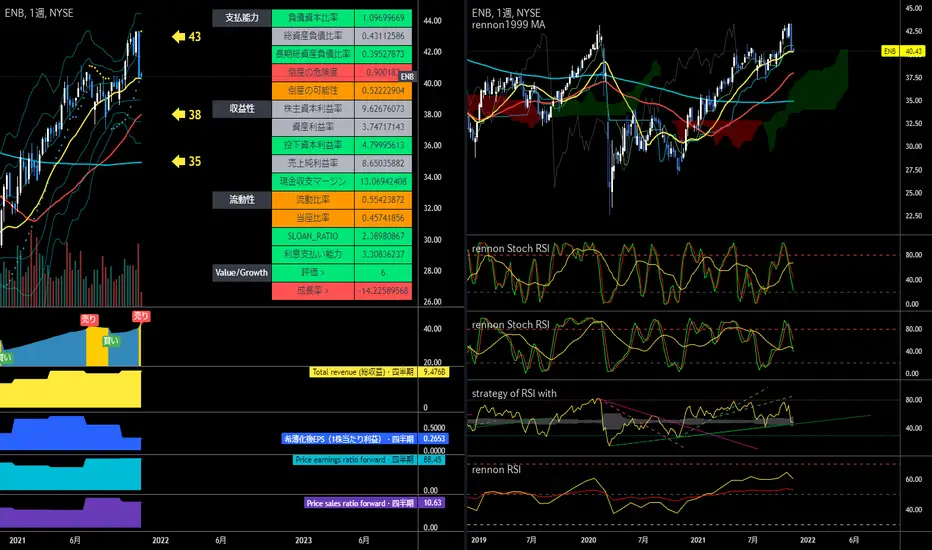Screen dimensions: 932x550
Task: Select the value 3.30836237
Action: 383,254
